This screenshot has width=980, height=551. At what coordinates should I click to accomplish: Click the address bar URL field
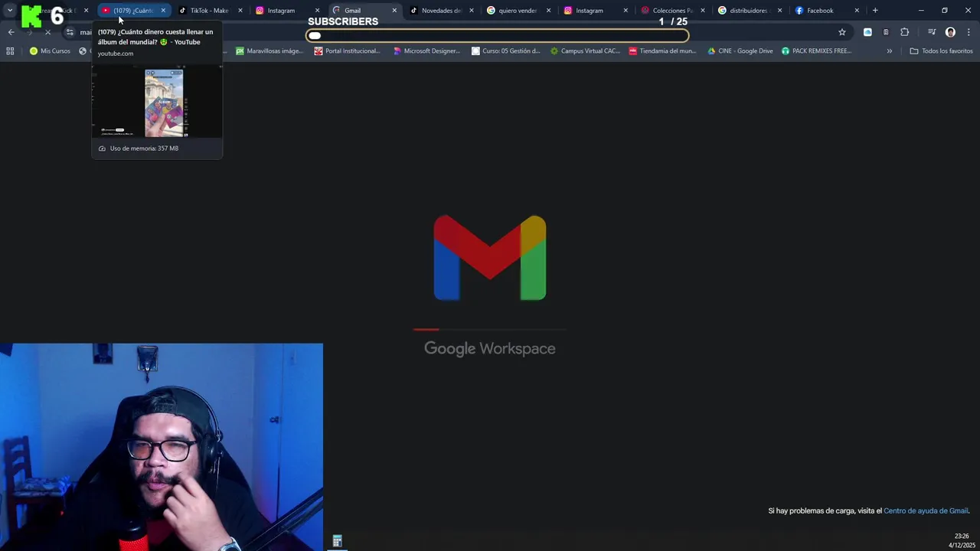click(459, 32)
